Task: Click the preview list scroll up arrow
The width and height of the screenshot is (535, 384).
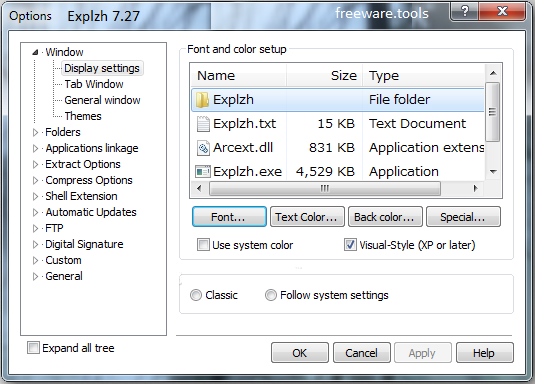Action: (493, 73)
